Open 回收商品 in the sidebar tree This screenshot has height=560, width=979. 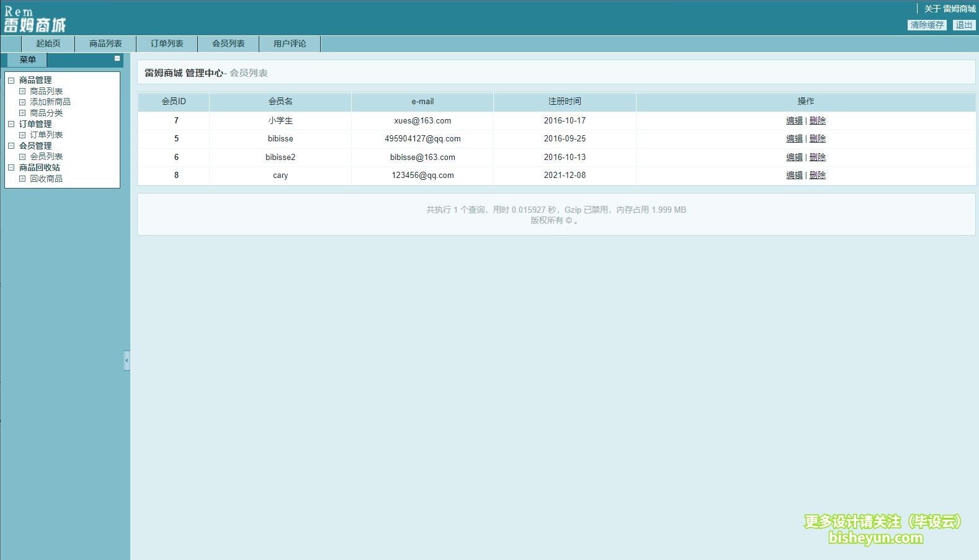(x=47, y=179)
